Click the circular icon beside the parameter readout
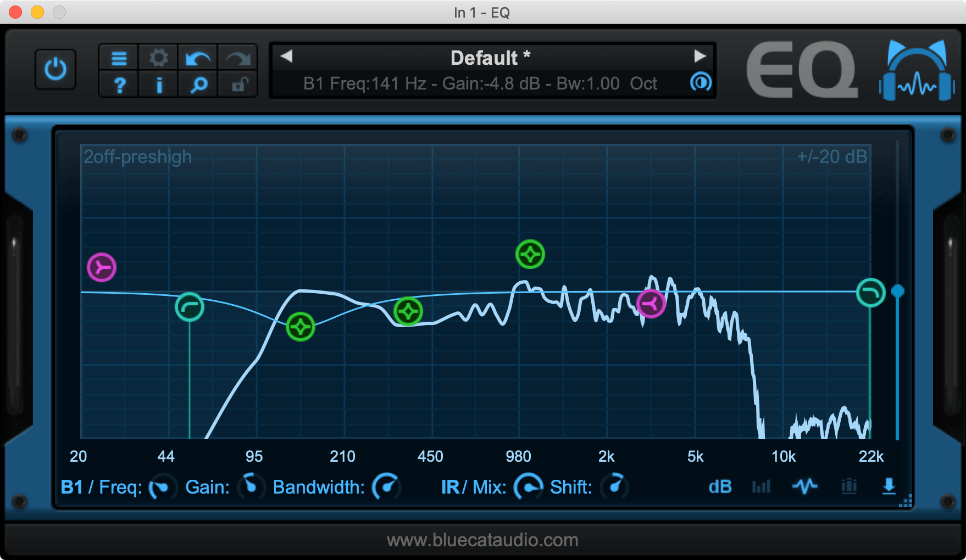Image resolution: width=966 pixels, height=560 pixels. (x=701, y=82)
